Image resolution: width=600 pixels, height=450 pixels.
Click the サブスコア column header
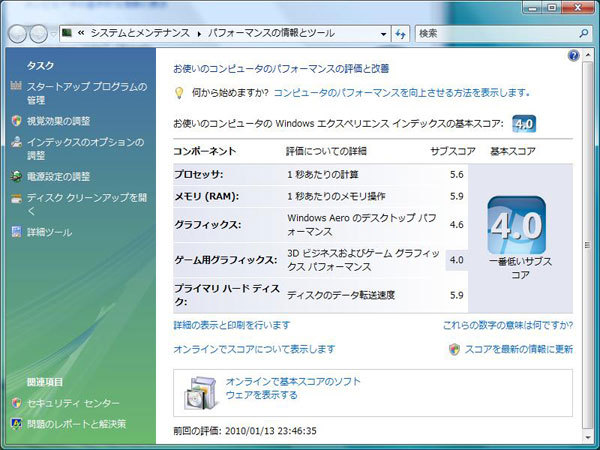(x=453, y=151)
